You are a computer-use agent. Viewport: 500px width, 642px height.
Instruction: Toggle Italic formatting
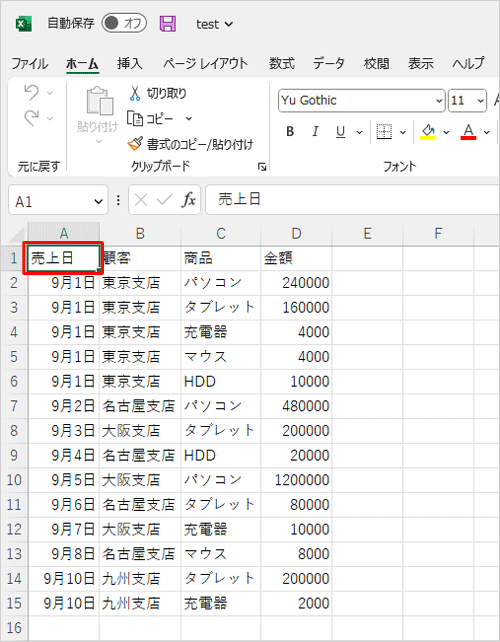tap(315, 131)
